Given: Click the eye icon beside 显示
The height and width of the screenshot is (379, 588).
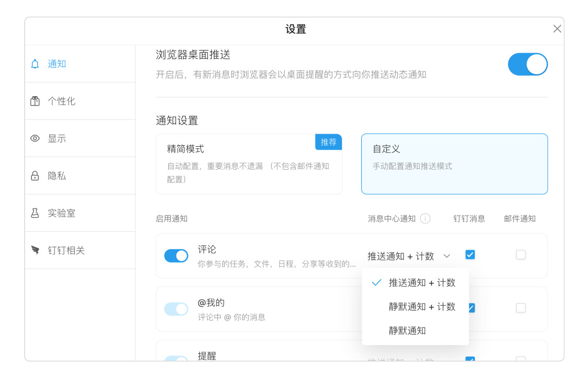Looking at the screenshot, I should coord(35,138).
